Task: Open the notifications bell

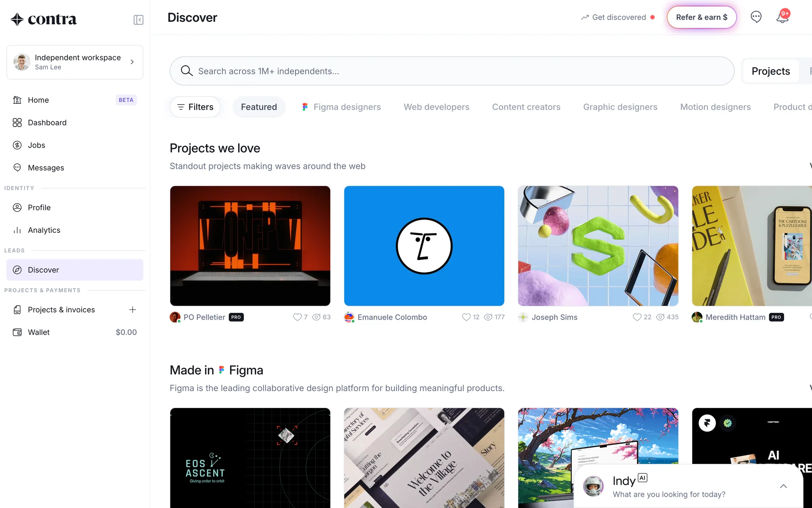Action: (782, 17)
